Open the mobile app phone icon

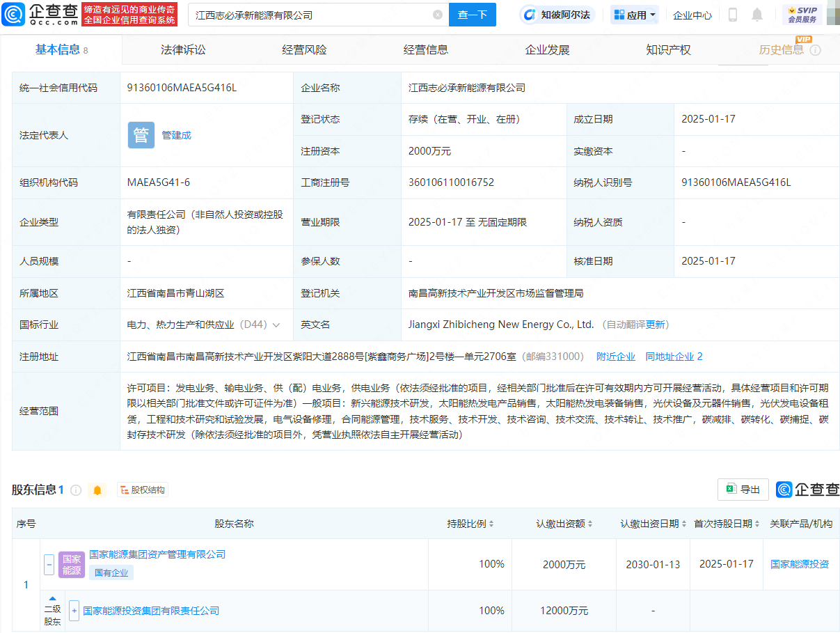click(x=733, y=15)
